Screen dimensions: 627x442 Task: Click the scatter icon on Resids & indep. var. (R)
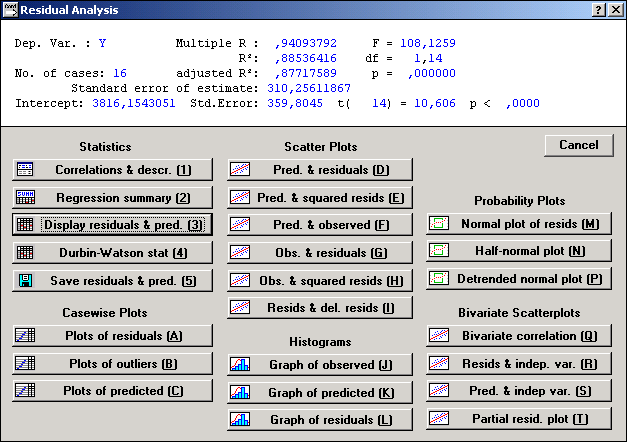(x=439, y=363)
